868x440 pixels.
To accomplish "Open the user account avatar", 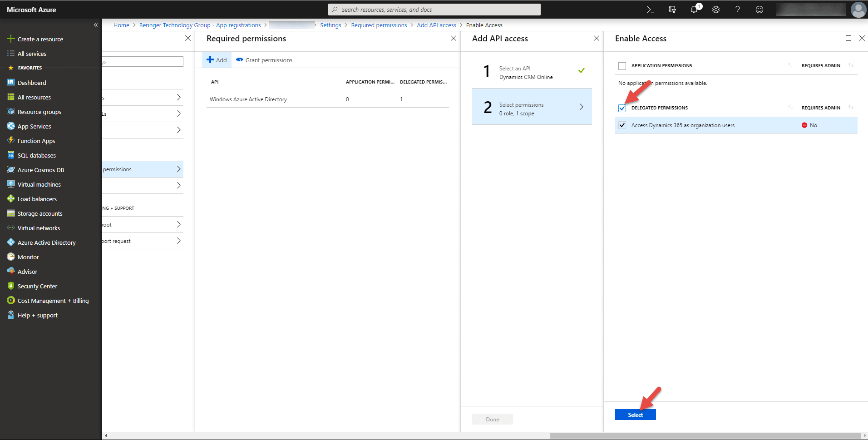I will 858,10.
